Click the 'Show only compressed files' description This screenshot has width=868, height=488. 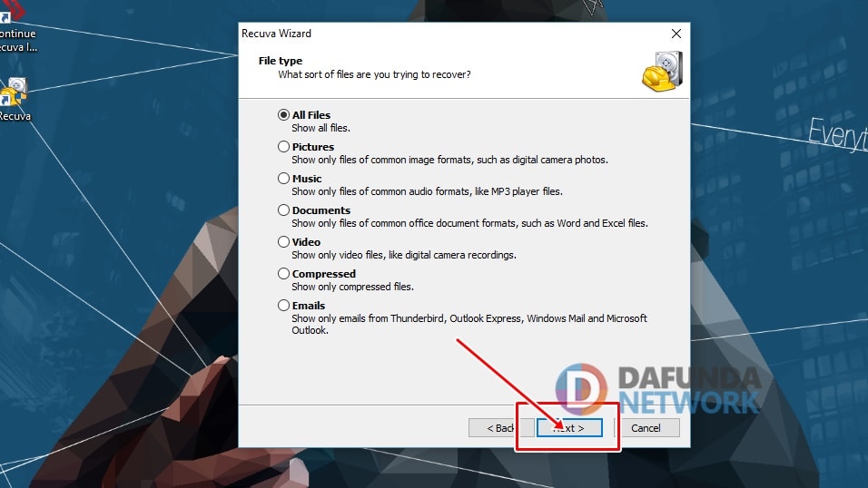coord(352,287)
